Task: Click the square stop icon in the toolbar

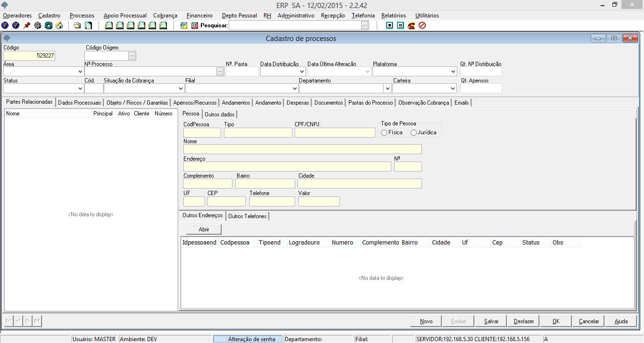Action: [389, 25]
